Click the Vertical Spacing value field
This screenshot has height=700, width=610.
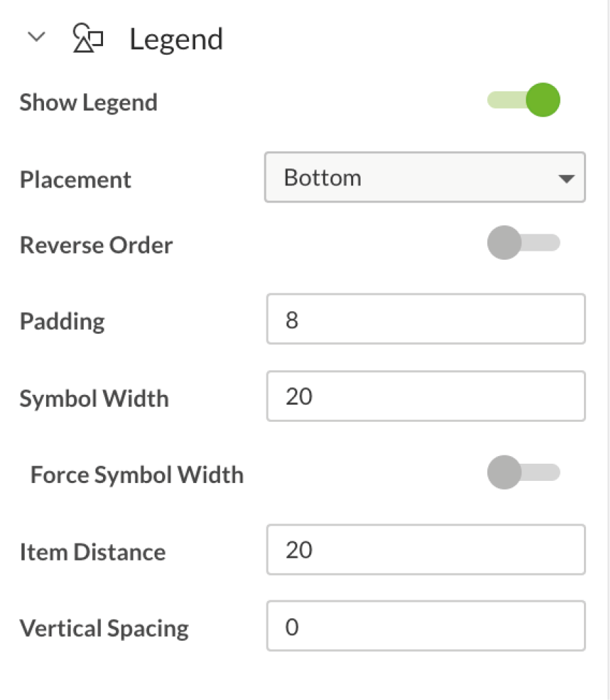(426, 626)
